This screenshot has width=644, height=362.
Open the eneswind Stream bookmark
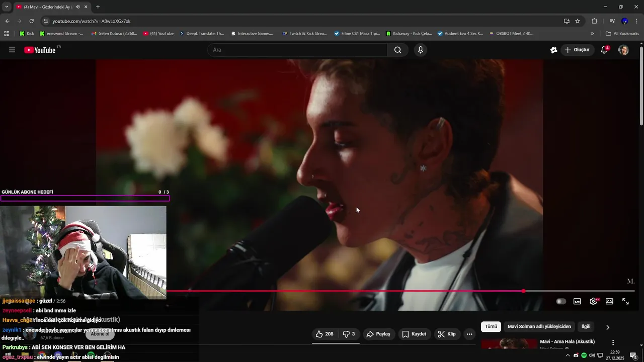pyautogui.click(x=61, y=34)
